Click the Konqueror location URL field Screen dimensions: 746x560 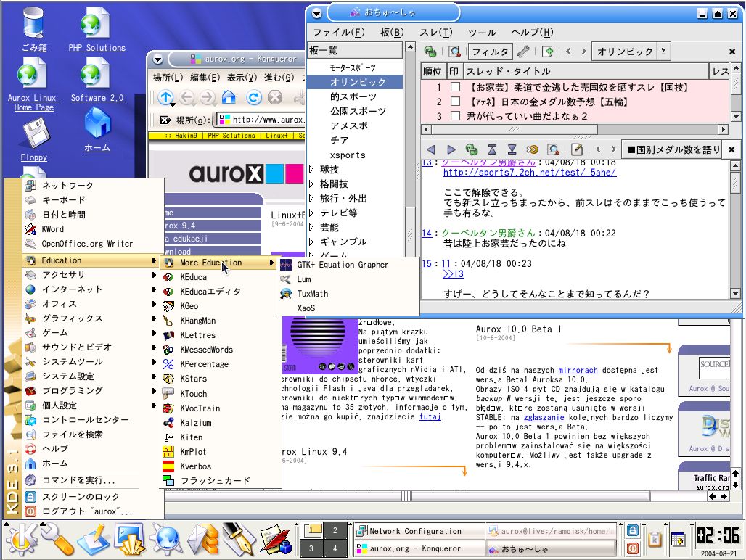[261, 120]
